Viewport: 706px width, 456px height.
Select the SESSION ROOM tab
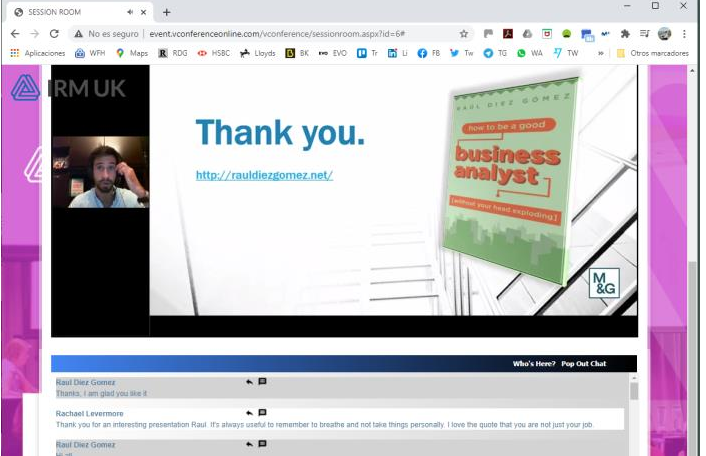click(x=79, y=12)
